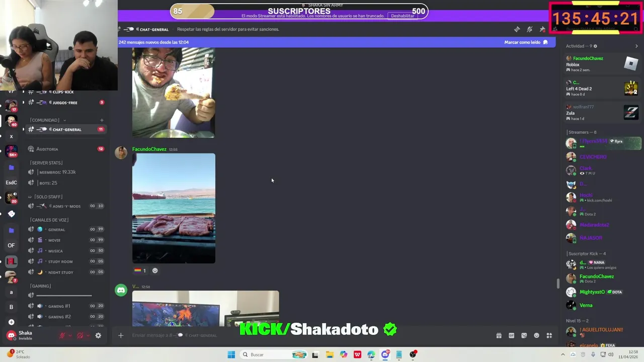This screenshot has height=362, width=644.
Task: Open File Explorer from taskbar
Action: pos(330,354)
